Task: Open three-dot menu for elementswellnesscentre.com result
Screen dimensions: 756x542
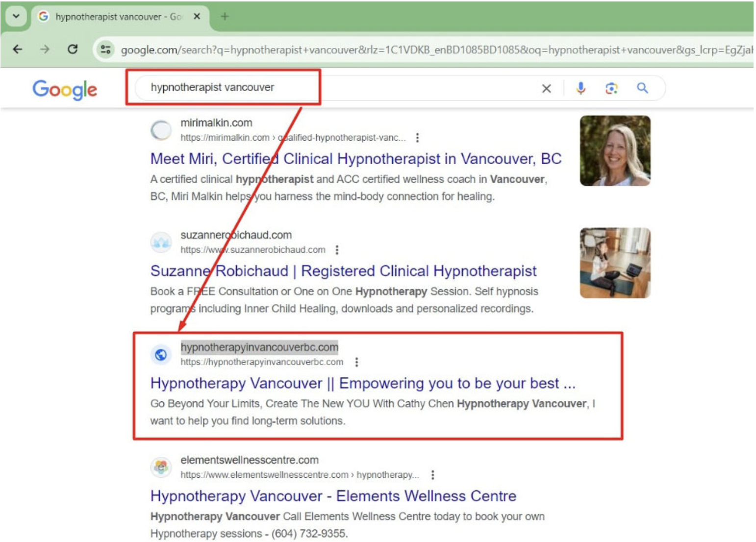Action: click(432, 475)
